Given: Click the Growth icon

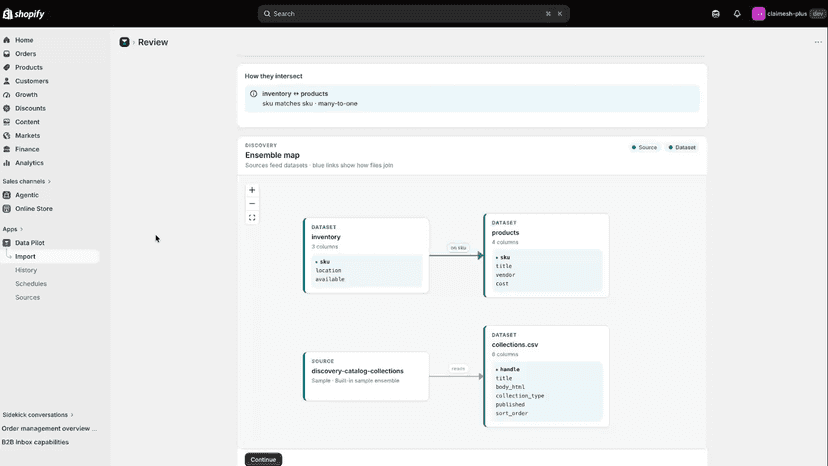Looking at the screenshot, I should (x=6, y=95).
